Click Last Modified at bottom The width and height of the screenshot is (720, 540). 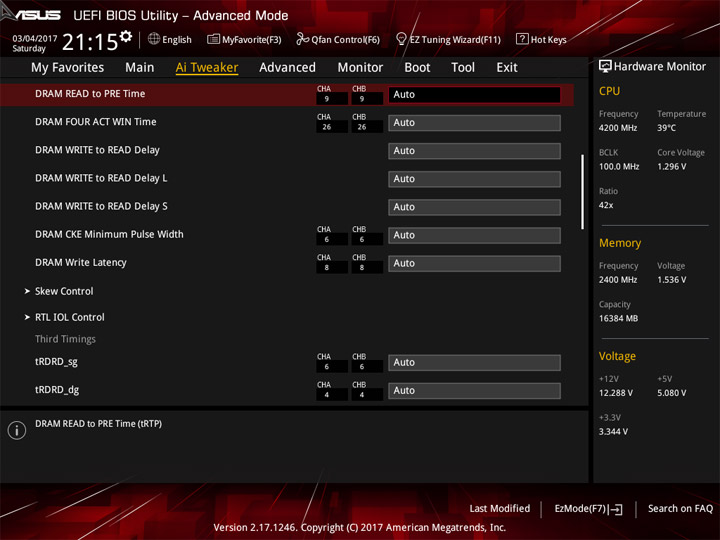click(x=500, y=508)
